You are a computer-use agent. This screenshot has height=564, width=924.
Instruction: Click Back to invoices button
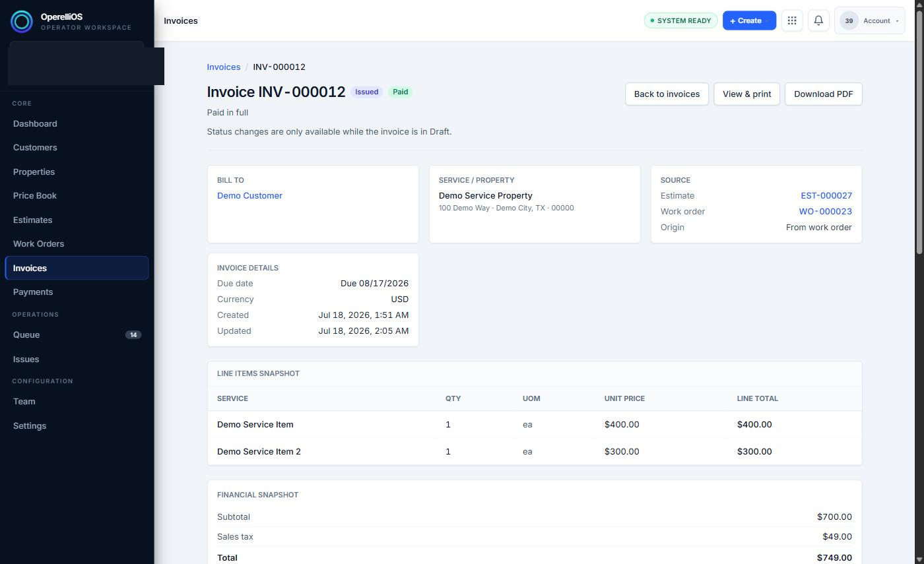(x=667, y=94)
